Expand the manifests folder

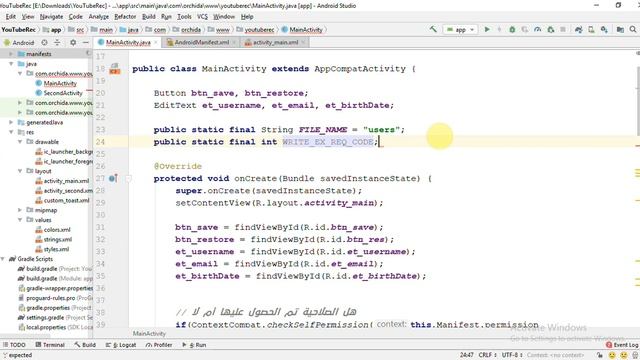tap(11, 54)
